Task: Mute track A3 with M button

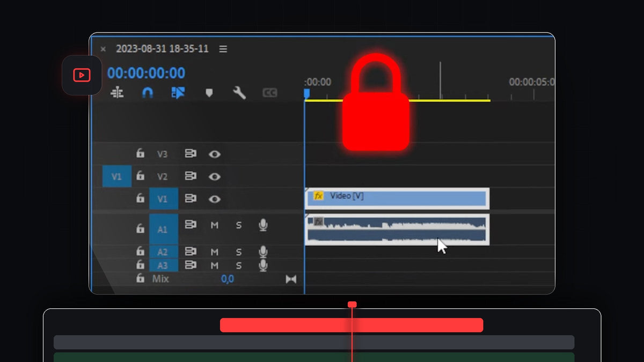Action: point(215,265)
